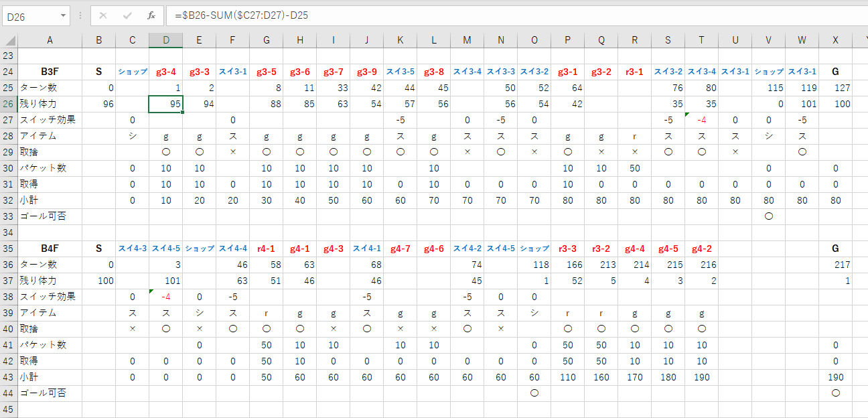Viewport: 868px width, 418px height.
Task: Click the 190 cell in column X
Action: click(x=835, y=377)
